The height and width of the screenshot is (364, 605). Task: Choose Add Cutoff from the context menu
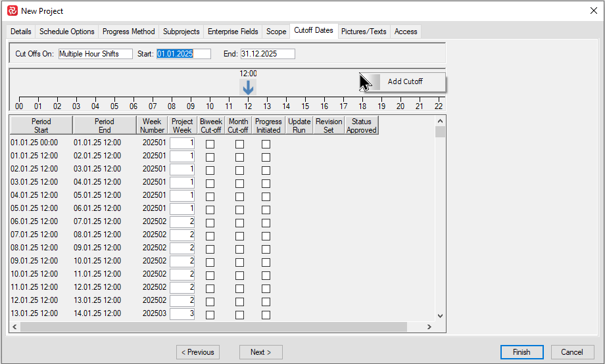pyautogui.click(x=404, y=81)
